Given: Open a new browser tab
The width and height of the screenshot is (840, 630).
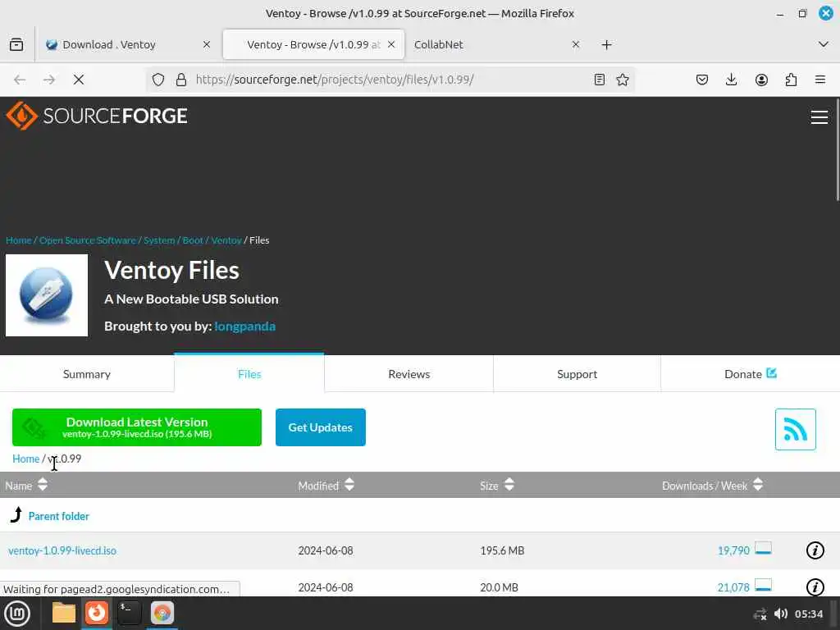Looking at the screenshot, I should coord(606,44).
